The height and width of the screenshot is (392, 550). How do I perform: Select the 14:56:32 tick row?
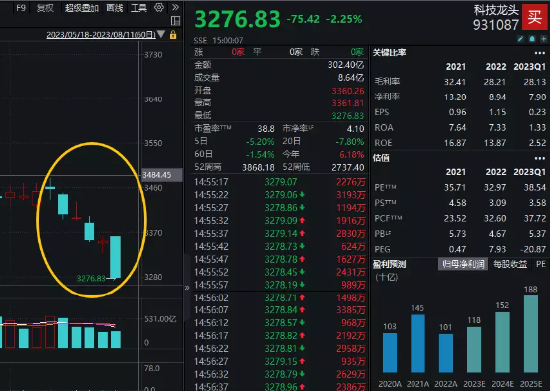[x=279, y=374]
